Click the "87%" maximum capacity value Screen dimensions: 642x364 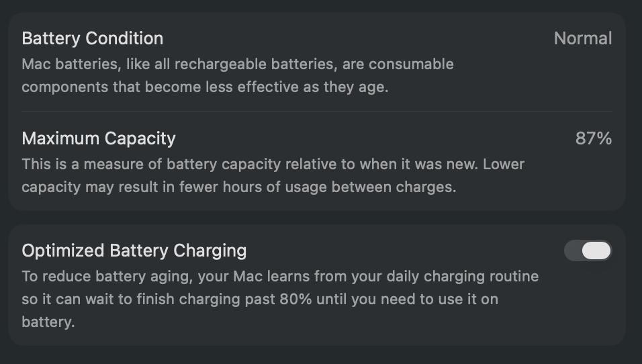click(594, 138)
